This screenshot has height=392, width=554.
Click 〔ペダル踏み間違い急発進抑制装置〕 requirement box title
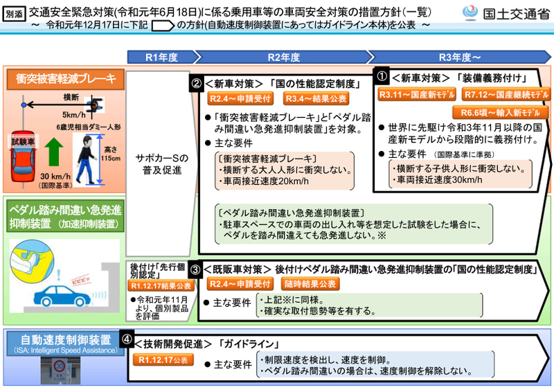tap(291, 213)
